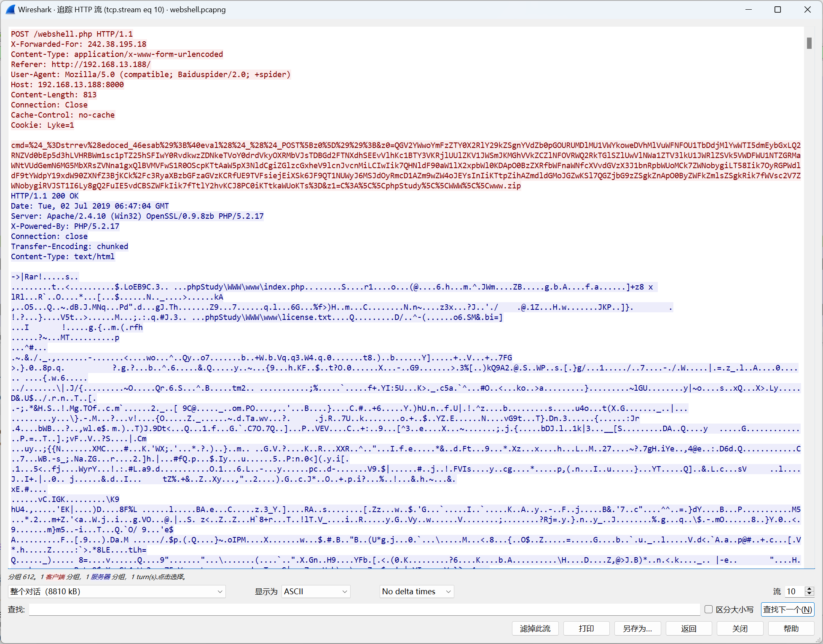Screen dimensions: 823x644
Task: Toggle the 区分大小写 case-sensitive checkbox
Action: pyautogui.click(x=708, y=609)
